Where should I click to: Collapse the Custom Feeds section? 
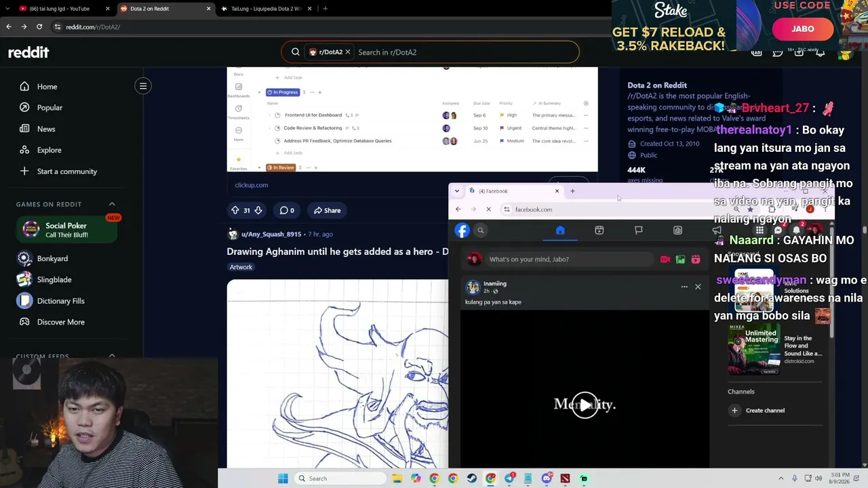click(x=112, y=356)
